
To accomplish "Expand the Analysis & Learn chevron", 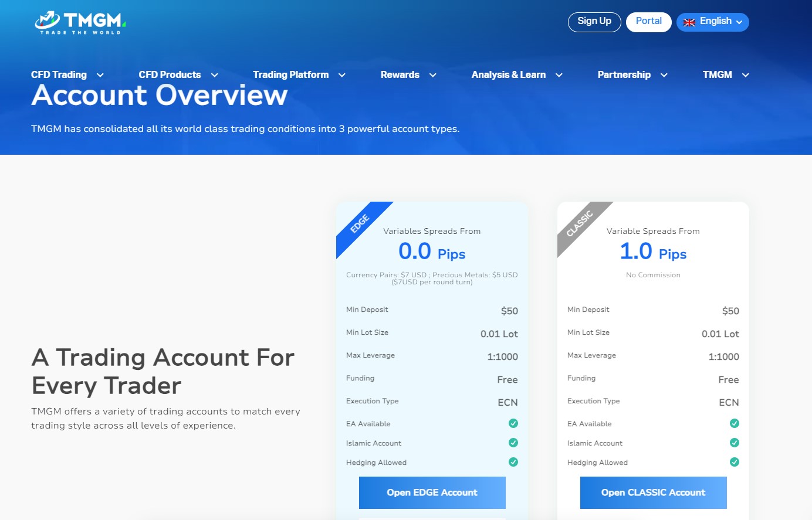I will click(559, 75).
